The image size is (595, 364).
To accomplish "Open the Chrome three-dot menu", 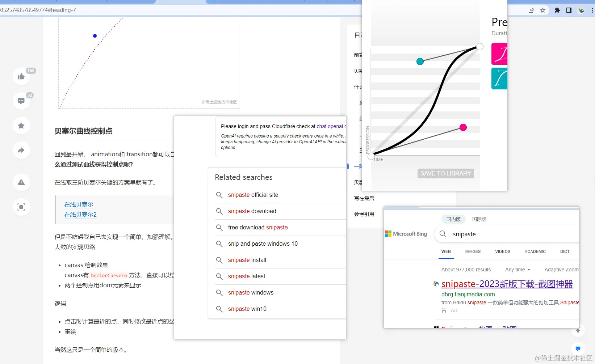I will (x=592, y=10).
